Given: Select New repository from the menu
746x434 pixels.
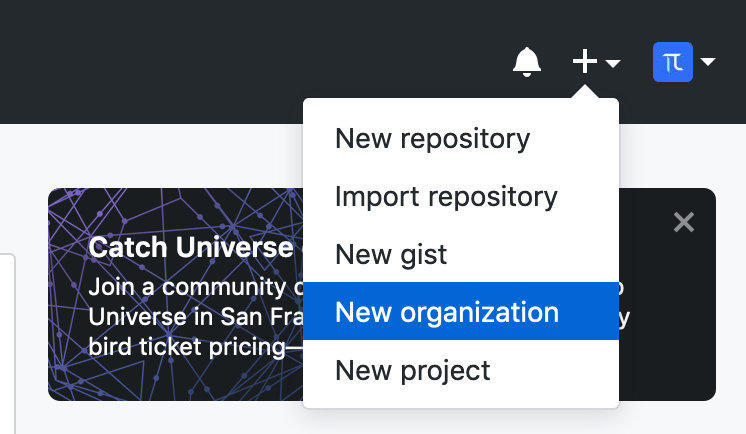Looking at the screenshot, I should [432, 138].
